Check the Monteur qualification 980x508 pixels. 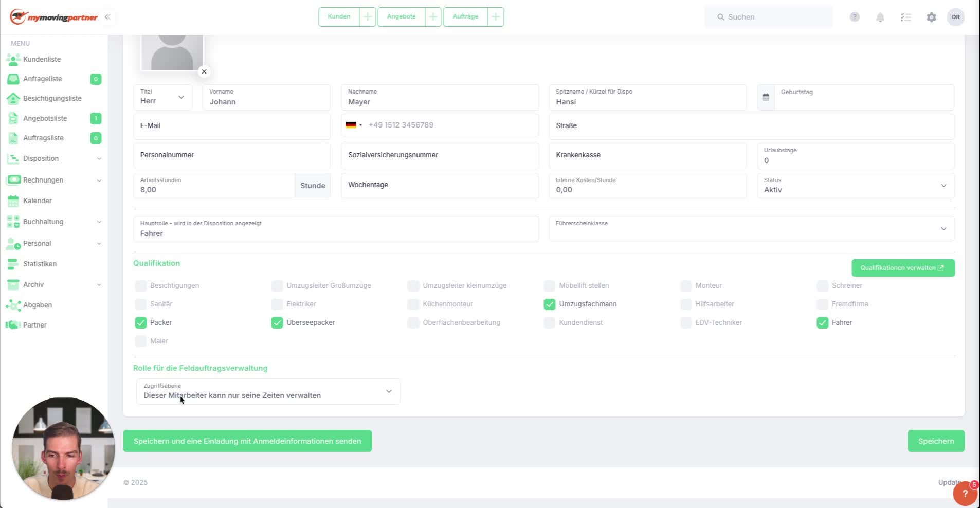pos(686,286)
